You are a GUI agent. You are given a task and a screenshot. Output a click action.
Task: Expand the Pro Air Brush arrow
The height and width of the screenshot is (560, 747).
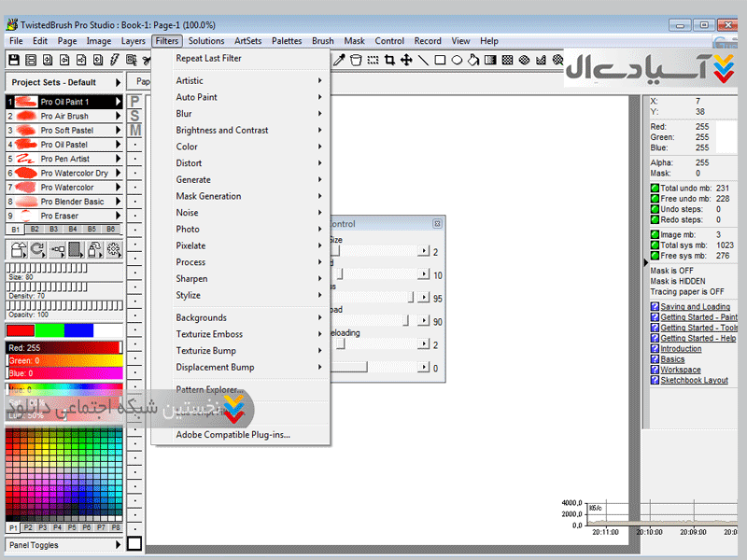119,116
